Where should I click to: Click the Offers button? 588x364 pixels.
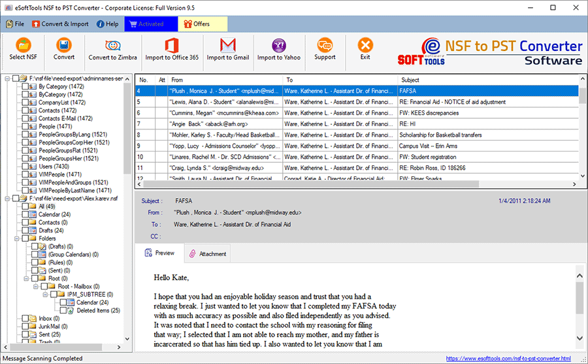pos(196,24)
